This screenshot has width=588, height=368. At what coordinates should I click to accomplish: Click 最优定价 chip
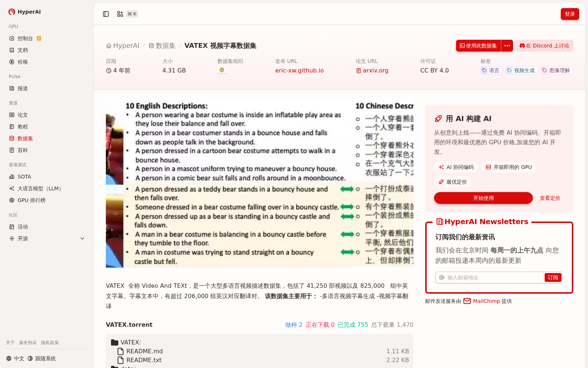click(x=453, y=182)
